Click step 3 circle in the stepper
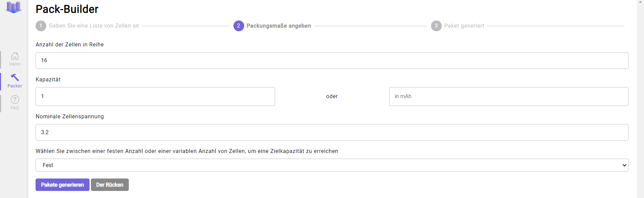The height and width of the screenshot is (198, 644). pos(436,26)
